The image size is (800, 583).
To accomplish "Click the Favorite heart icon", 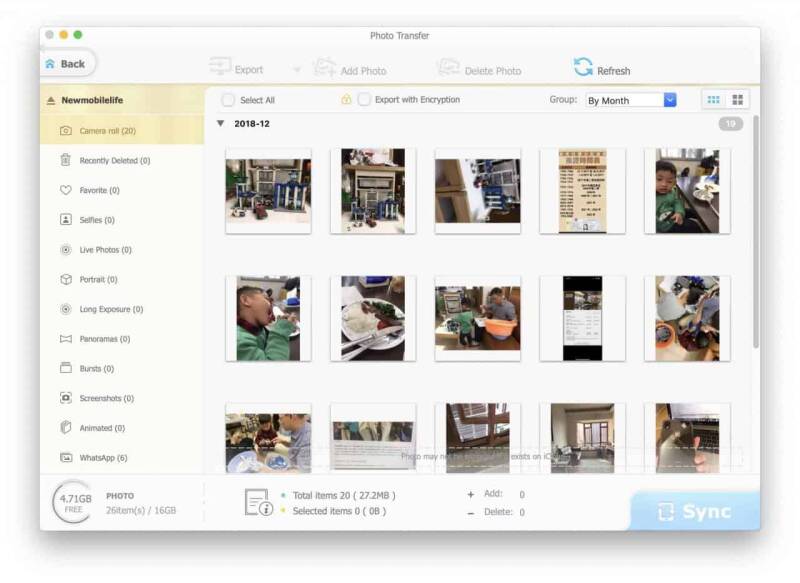I will click(66, 190).
